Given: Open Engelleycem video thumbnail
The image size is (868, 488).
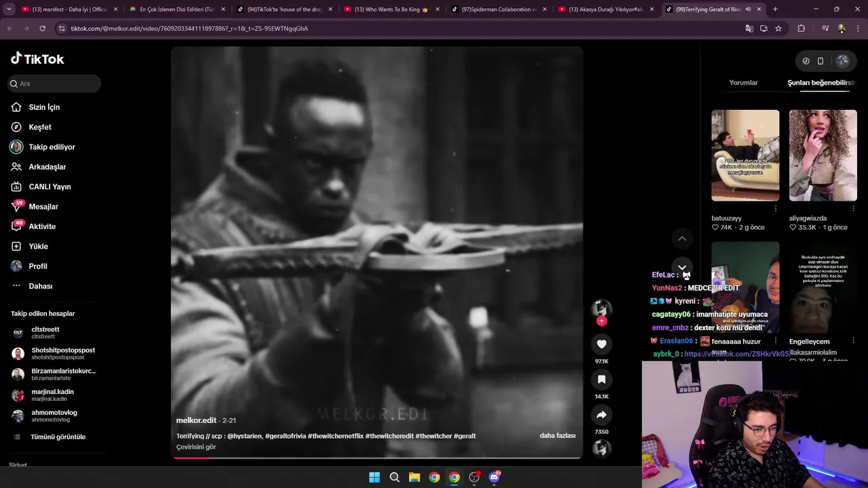Looking at the screenshot, I should point(823,288).
